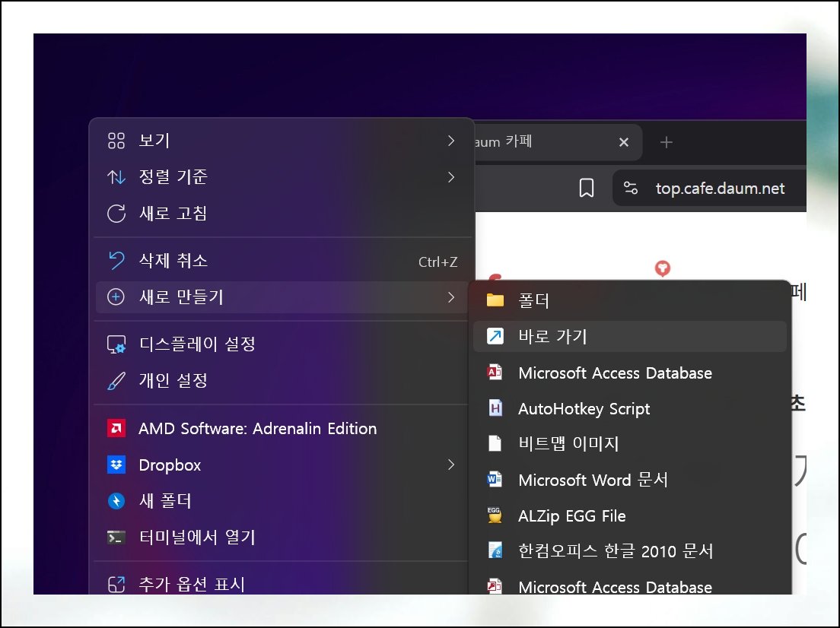Select the Daum 카페 browser tab

coord(557,142)
